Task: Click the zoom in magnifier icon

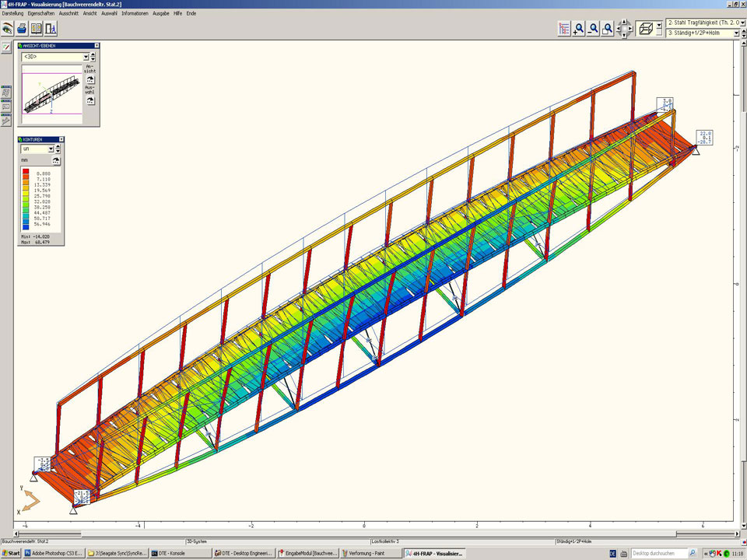Action: pos(578,29)
